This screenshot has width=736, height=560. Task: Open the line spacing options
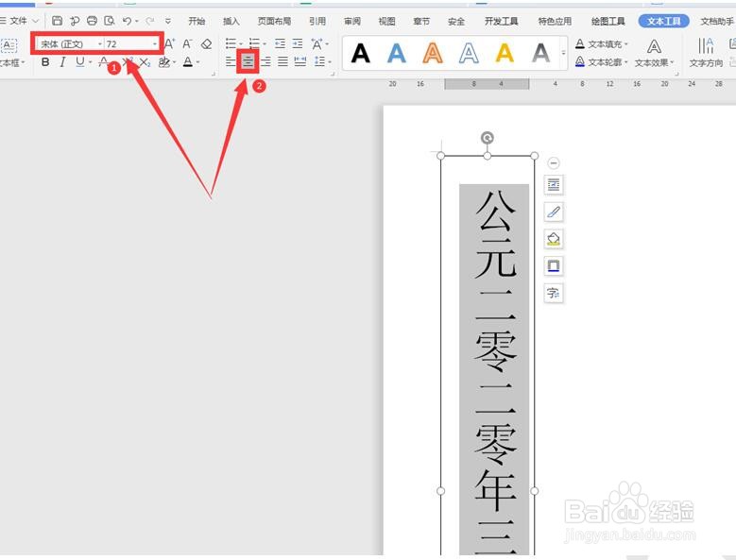click(x=320, y=61)
